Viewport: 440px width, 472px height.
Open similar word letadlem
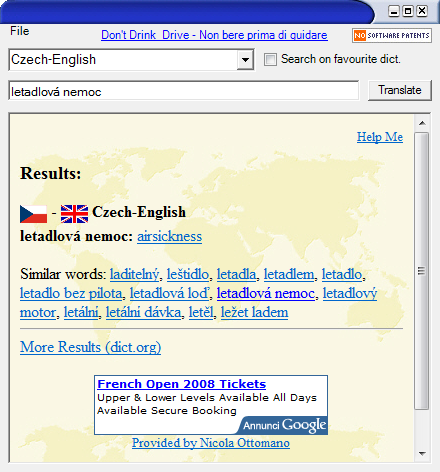[x=289, y=274]
